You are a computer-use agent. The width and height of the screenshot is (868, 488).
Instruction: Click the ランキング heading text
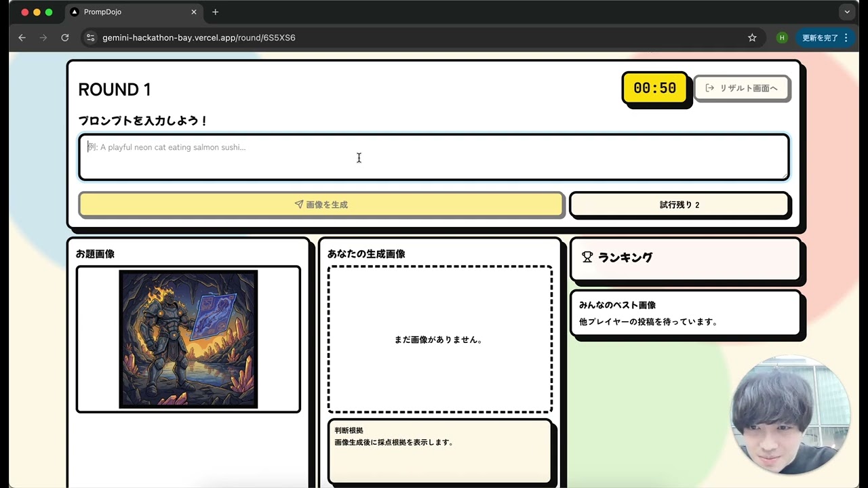[x=625, y=257]
